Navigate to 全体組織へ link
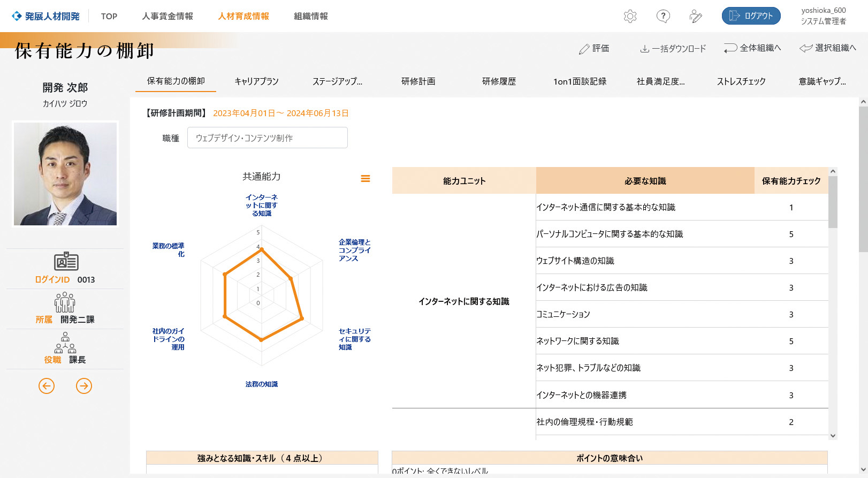 pyautogui.click(x=752, y=48)
